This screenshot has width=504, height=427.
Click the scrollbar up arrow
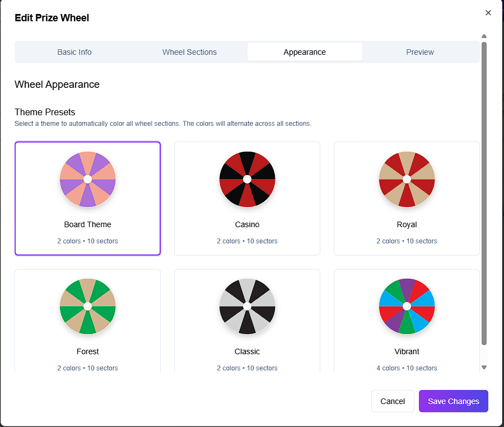click(x=484, y=37)
